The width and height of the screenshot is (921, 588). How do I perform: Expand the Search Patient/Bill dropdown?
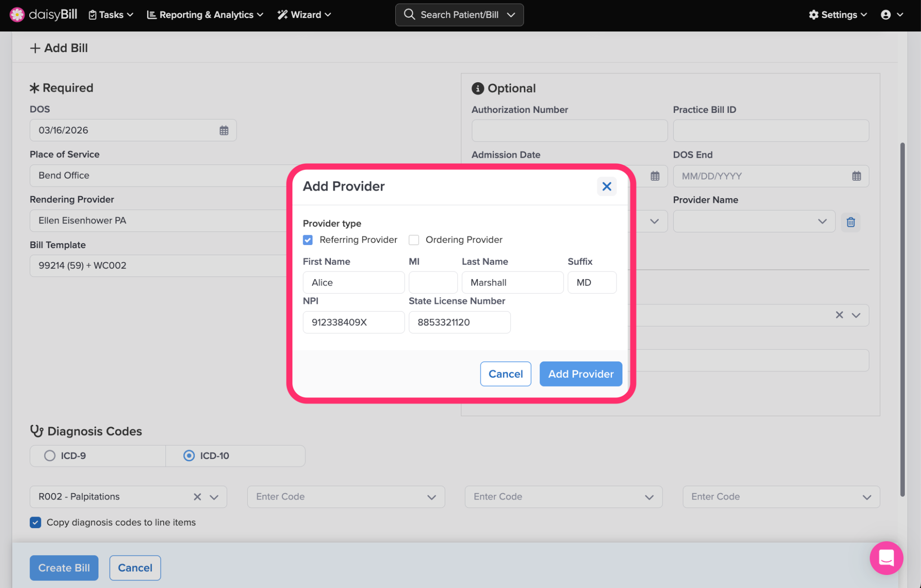[x=511, y=15]
